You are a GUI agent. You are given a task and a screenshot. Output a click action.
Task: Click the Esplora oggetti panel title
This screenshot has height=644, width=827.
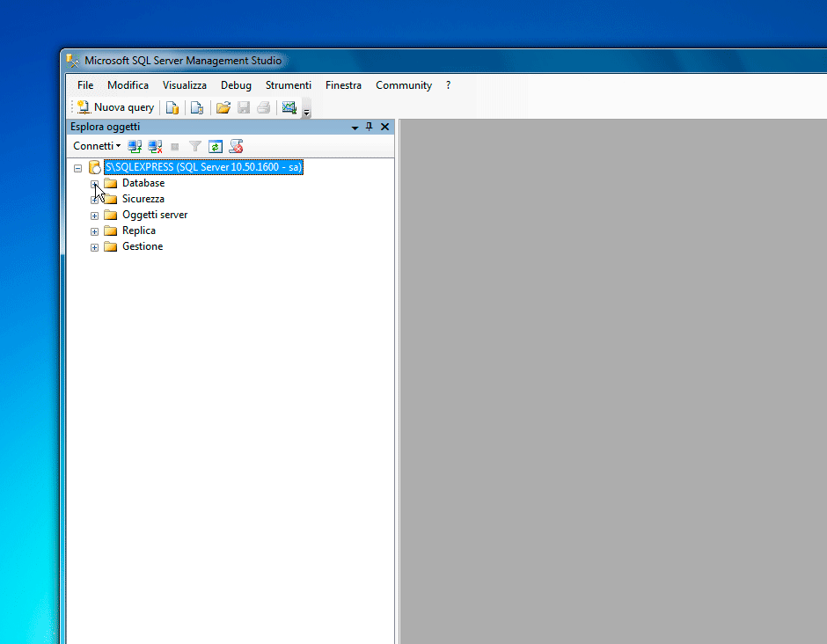click(x=105, y=127)
